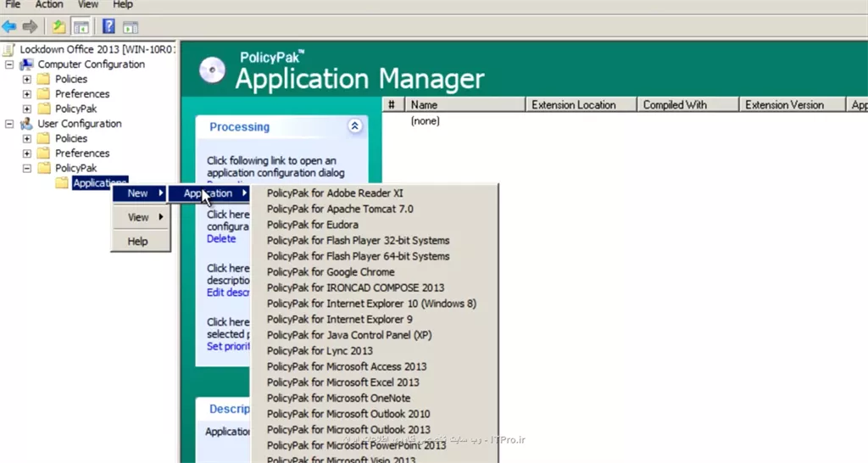868x463 pixels.
Task: Click the Up One Level folder icon
Action: click(x=58, y=26)
